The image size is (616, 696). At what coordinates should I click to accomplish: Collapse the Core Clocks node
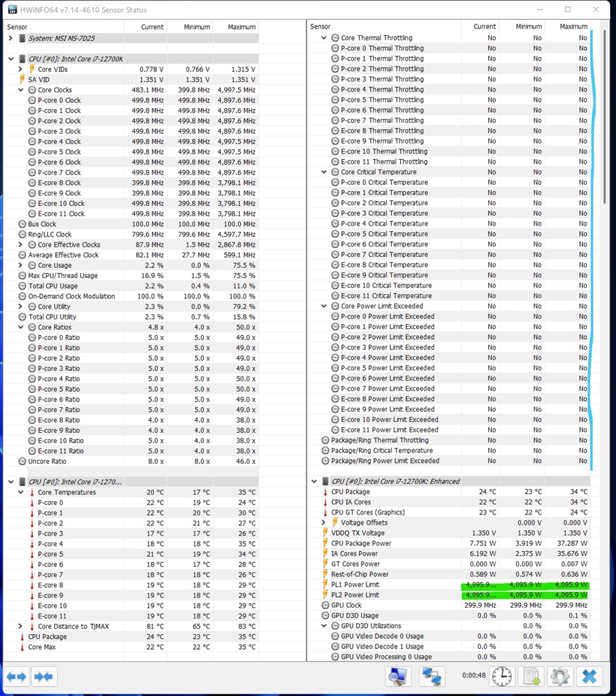pyautogui.click(x=20, y=90)
